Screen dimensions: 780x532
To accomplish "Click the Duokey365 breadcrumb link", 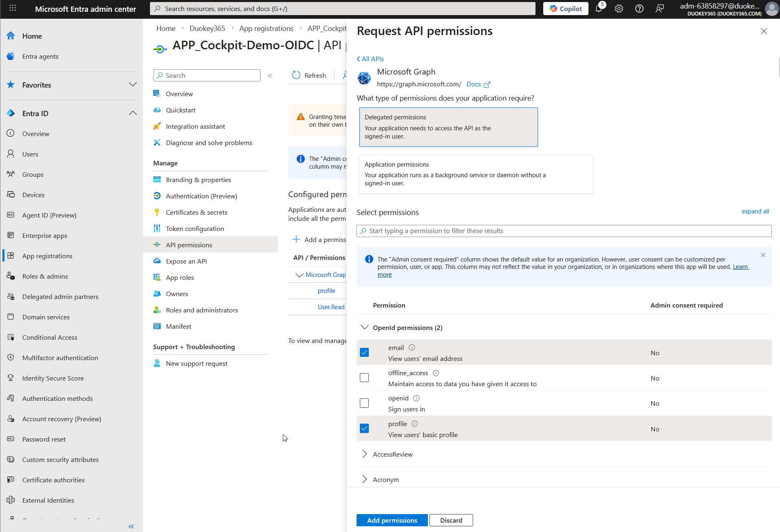I will click(x=207, y=28).
